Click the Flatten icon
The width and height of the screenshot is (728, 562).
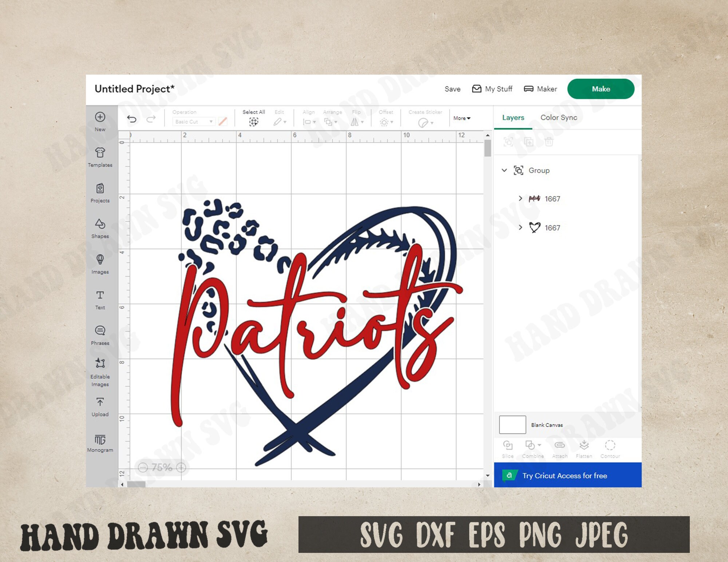coord(585,446)
